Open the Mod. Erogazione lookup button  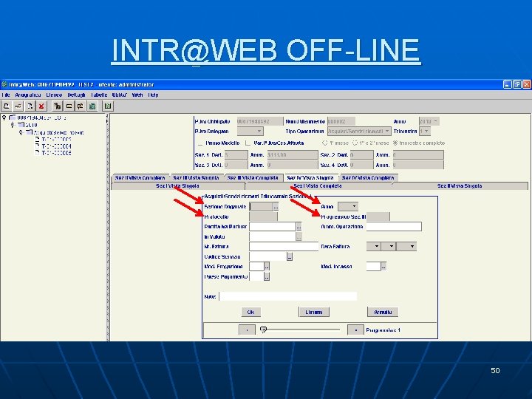267,267
